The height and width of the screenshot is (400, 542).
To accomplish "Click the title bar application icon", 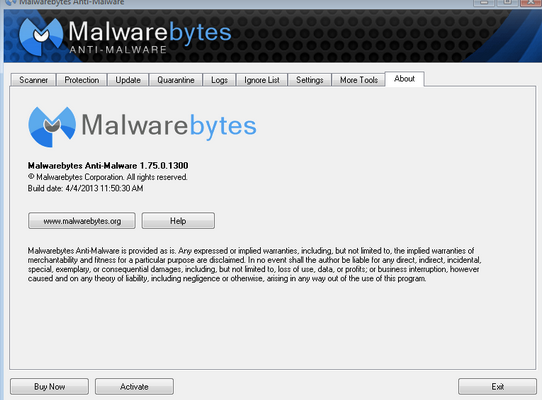I will pyautogui.click(x=10, y=2).
